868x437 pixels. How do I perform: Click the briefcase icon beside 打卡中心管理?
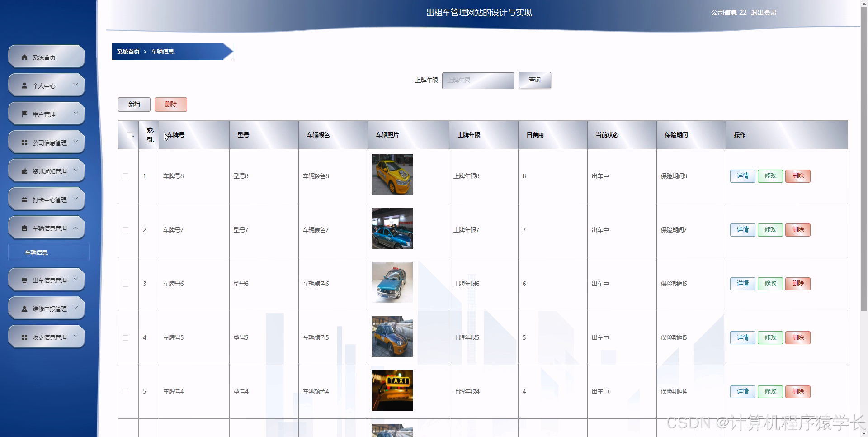pyautogui.click(x=24, y=200)
